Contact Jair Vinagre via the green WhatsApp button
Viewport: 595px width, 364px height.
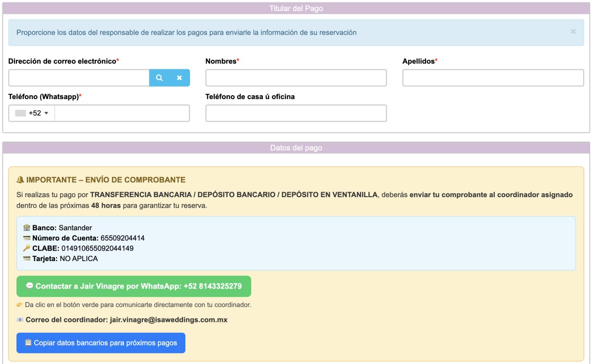[x=134, y=286]
